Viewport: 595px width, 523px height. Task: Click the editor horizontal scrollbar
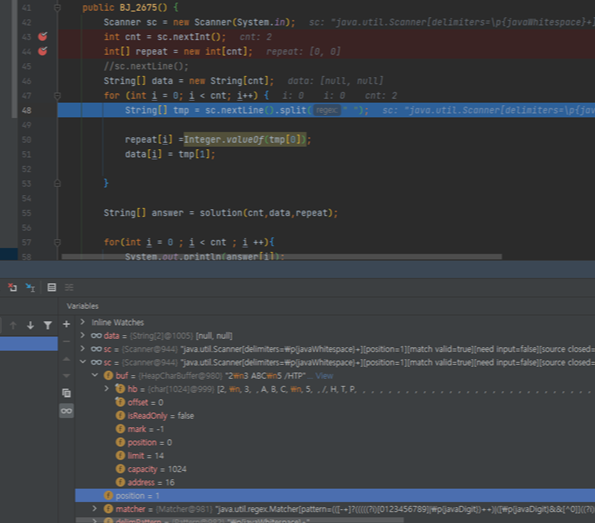282,257
